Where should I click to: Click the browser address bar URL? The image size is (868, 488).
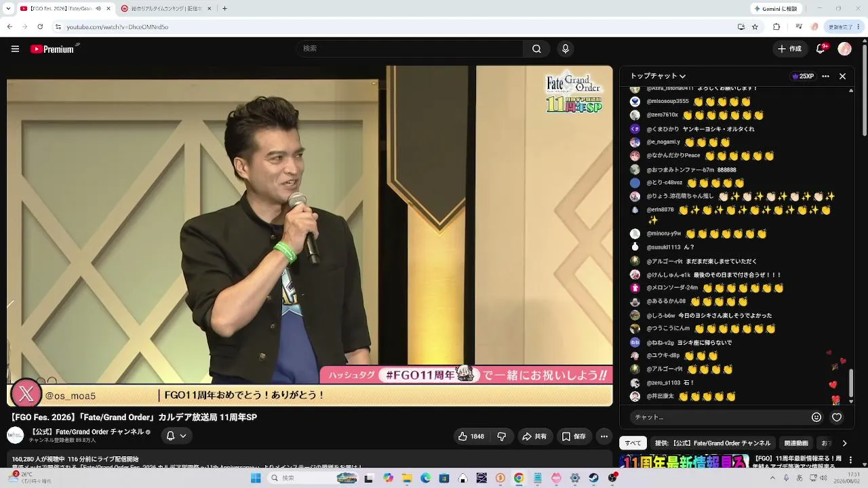pyautogui.click(x=117, y=27)
